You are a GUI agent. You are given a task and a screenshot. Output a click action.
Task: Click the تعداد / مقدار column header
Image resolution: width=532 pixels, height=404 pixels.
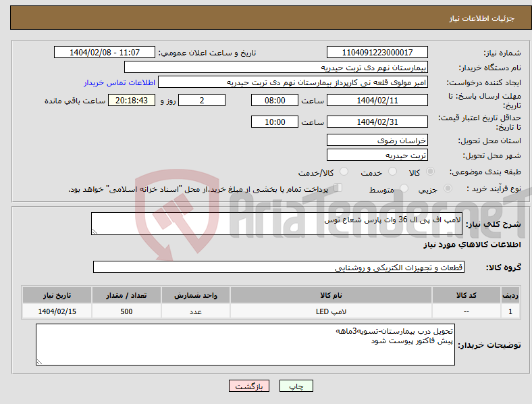coord(126,295)
